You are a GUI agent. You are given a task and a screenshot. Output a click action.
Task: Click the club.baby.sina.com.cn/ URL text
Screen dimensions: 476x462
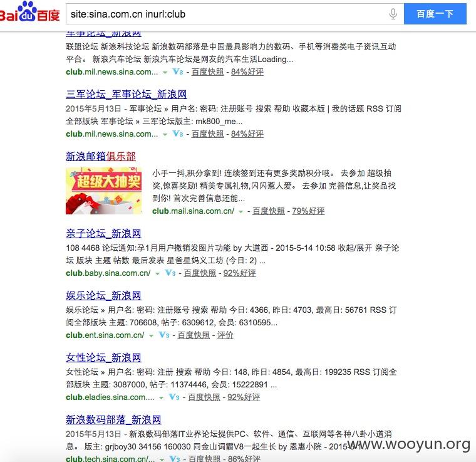[x=108, y=273]
